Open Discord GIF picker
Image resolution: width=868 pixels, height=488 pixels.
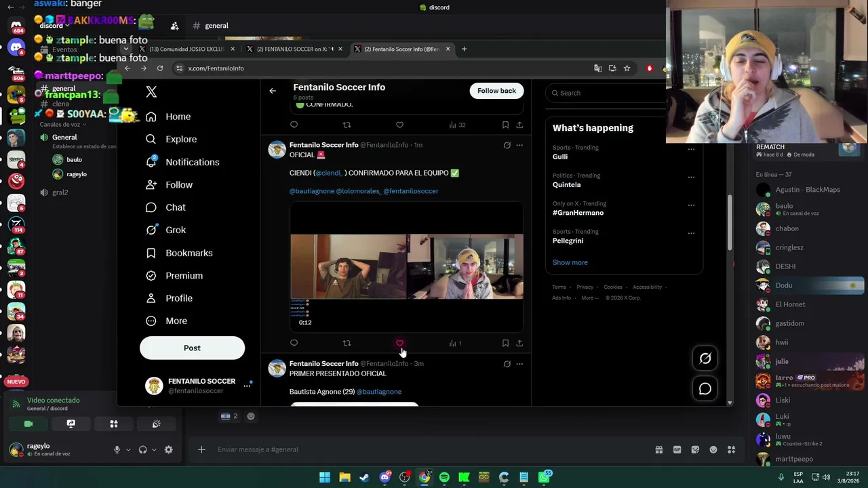[677, 449]
